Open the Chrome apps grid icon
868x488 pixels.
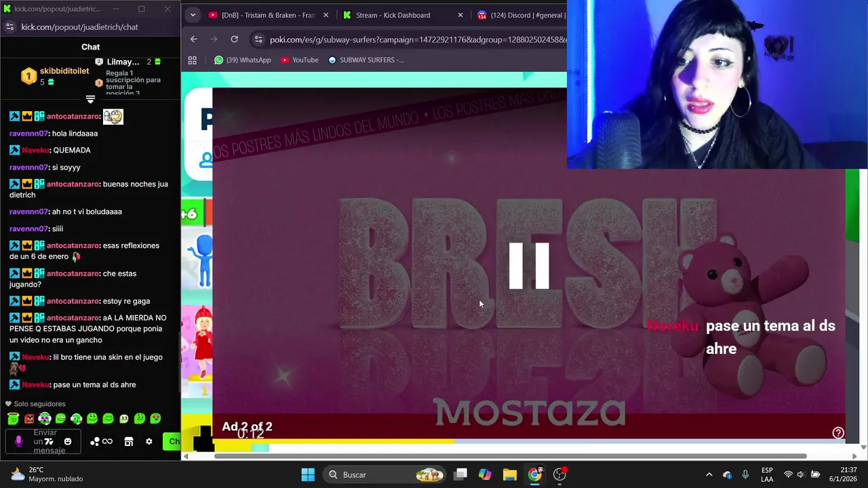click(193, 60)
